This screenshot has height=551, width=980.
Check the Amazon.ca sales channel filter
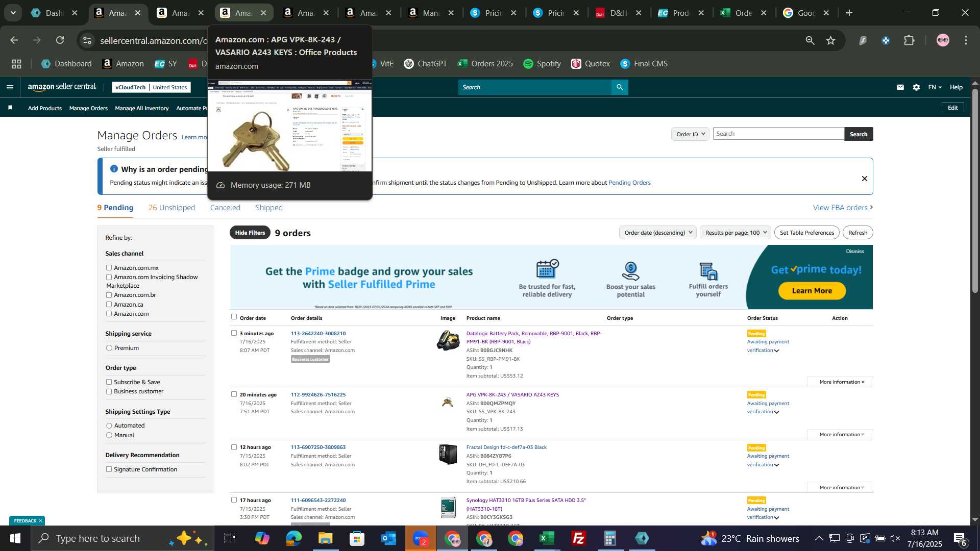[x=109, y=304]
